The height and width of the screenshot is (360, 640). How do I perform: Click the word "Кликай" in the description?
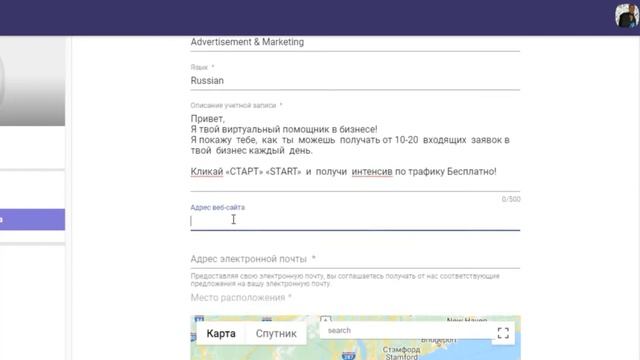click(207, 172)
